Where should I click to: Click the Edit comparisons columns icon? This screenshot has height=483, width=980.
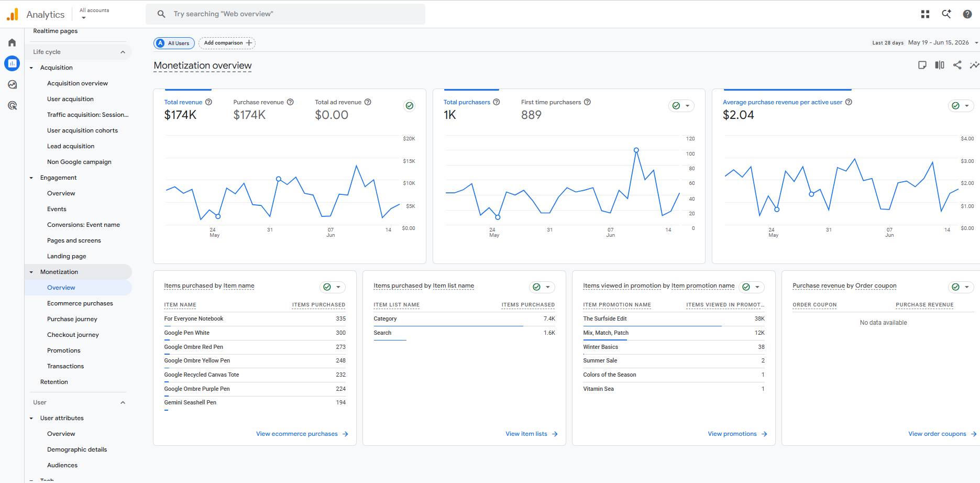point(940,65)
